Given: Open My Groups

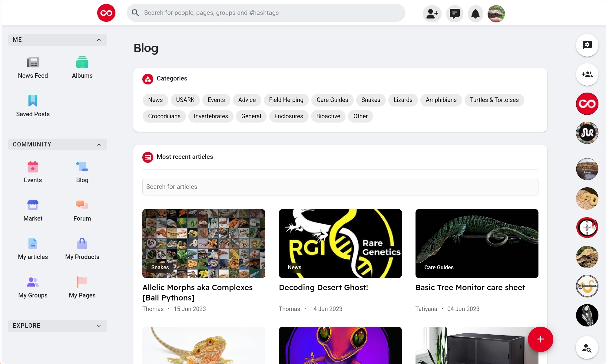Looking at the screenshot, I should (x=33, y=287).
